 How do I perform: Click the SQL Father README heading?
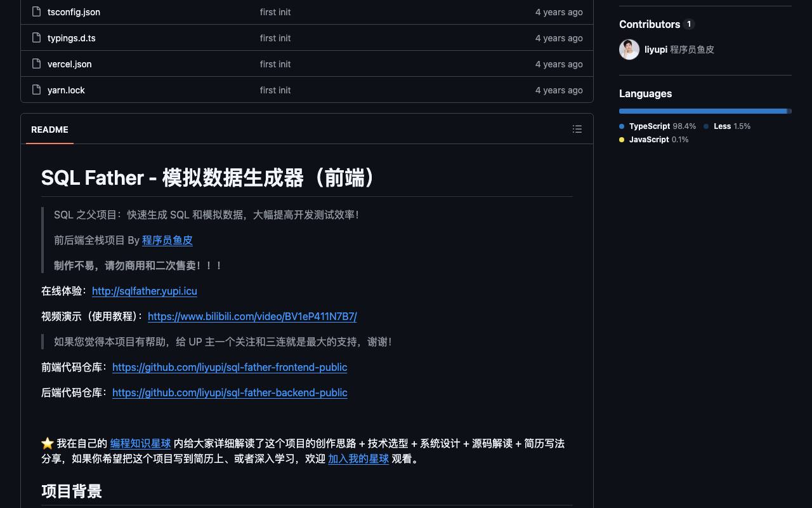click(209, 178)
